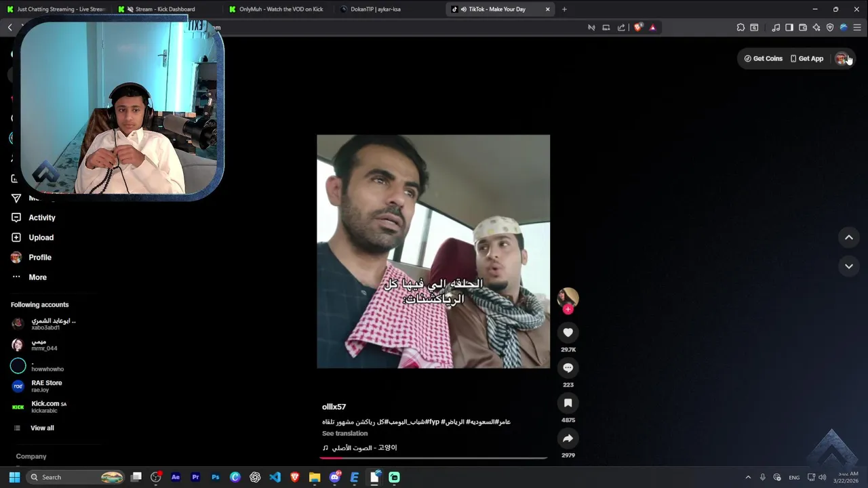The width and height of the screenshot is (868, 488).
Task: Open Premiere Pro from taskbar
Action: (x=195, y=477)
